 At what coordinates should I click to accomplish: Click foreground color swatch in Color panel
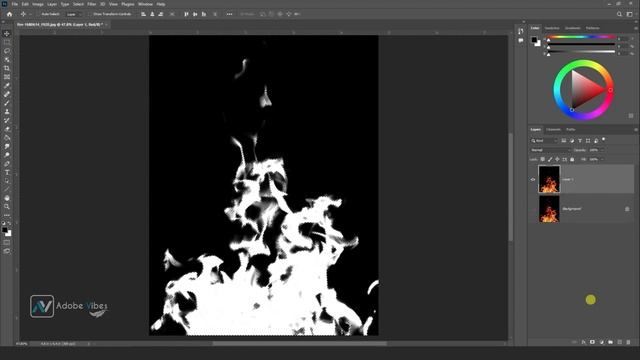[534, 40]
